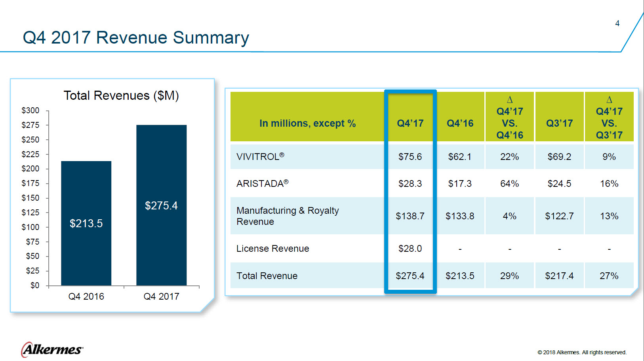Click VIVITROL Q4'17 value $75.6
Viewport: 644px width, 361px height.
[410, 157]
